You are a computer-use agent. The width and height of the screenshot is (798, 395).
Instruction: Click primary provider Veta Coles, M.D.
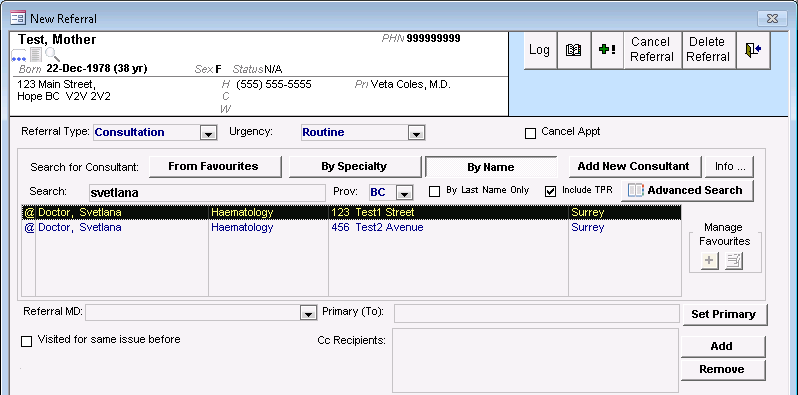tap(411, 84)
